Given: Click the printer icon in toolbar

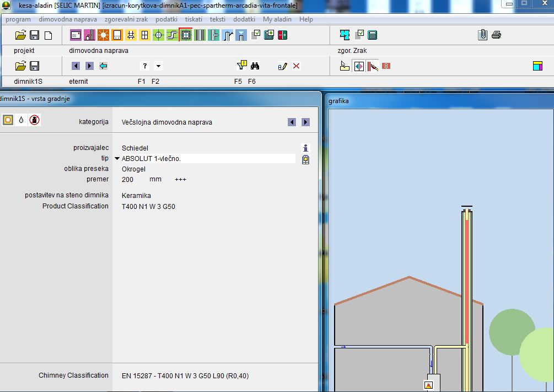Looking at the screenshot, I should coord(496,35).
